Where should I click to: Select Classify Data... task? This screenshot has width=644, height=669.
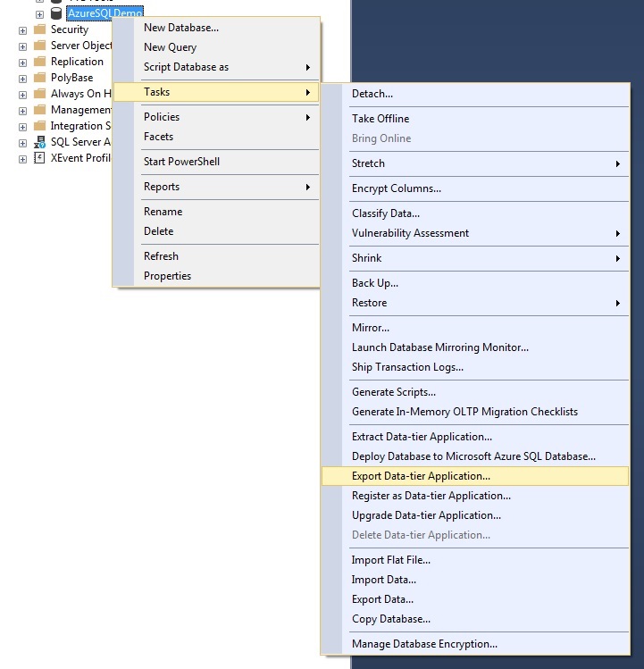coord(475,213)
